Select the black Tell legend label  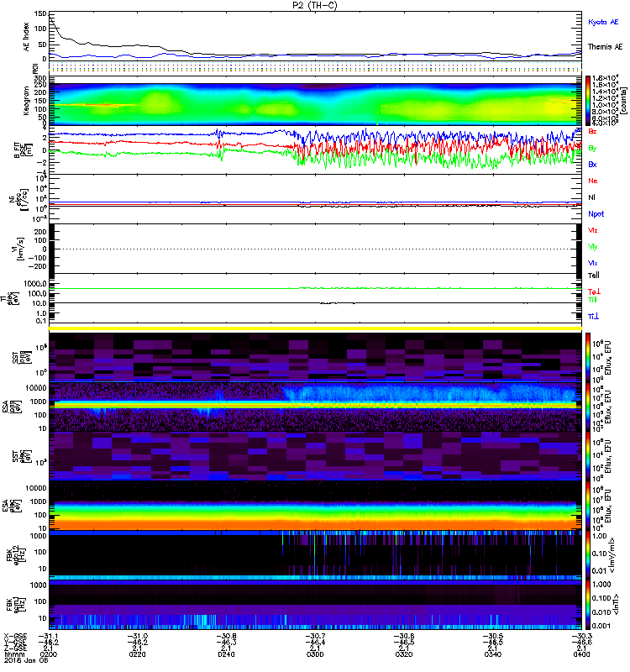coord(594,276)
